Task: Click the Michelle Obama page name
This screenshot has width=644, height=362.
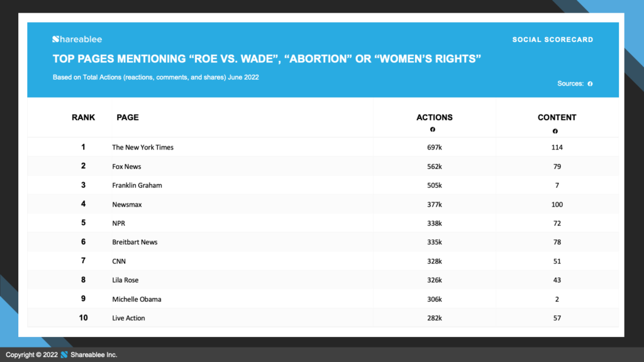Action: tap(136, 299)
